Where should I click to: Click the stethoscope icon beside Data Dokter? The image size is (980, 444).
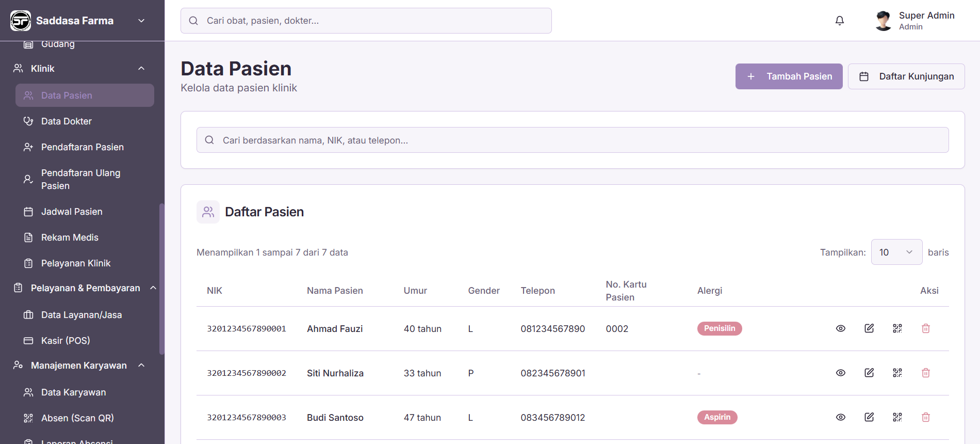click(28, 121)
